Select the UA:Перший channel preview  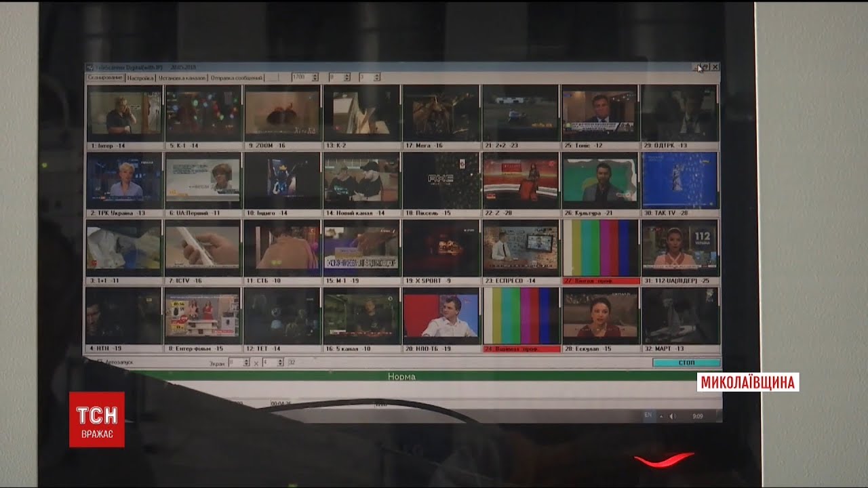[203, 180]
